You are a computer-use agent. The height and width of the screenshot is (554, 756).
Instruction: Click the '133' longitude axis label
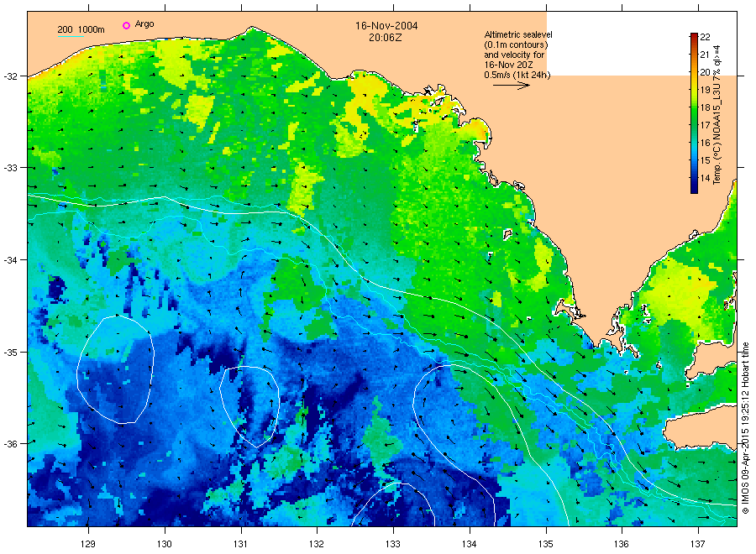[393, 544]
